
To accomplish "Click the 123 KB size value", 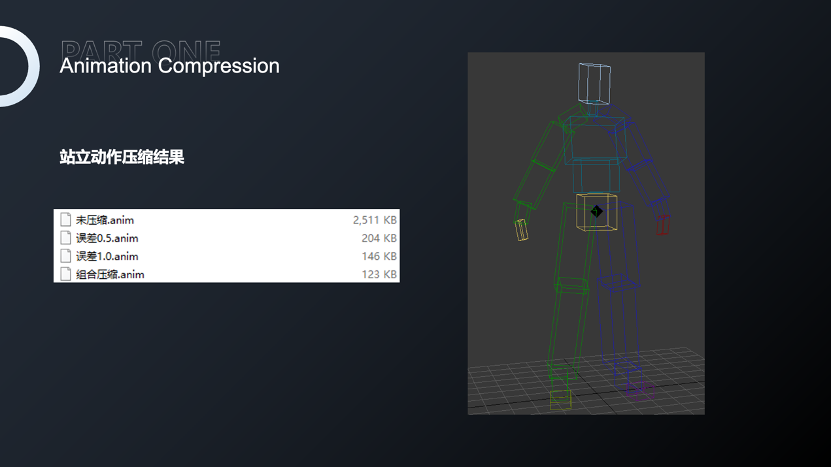I will [x=379, y=274].
